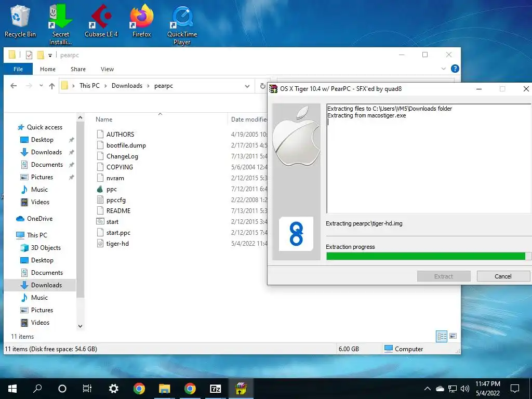Open File Explorer taskbar icon
This screenshot has height=399, width=532.
(165, 389)
